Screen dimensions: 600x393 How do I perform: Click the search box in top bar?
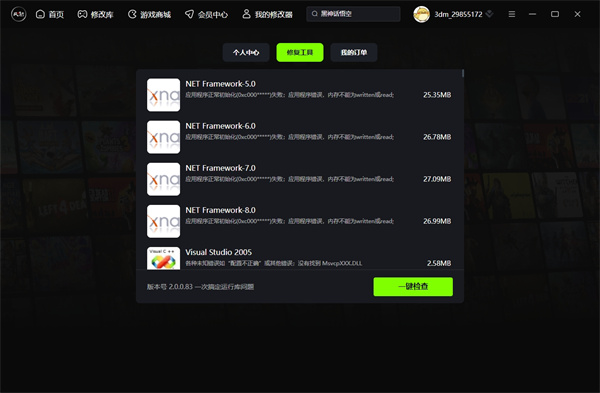pos(353,14)
